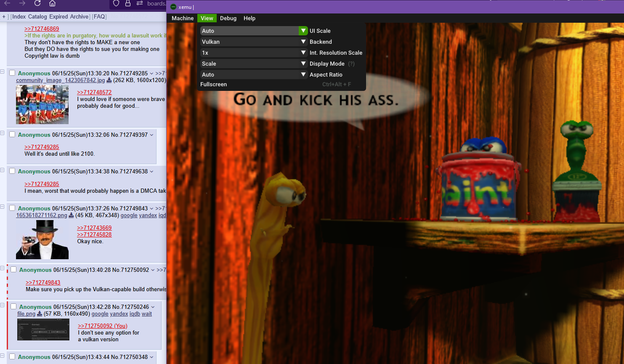
Task: Open post menu arrow for No.712749285
Action: click(x=151, y=74)
